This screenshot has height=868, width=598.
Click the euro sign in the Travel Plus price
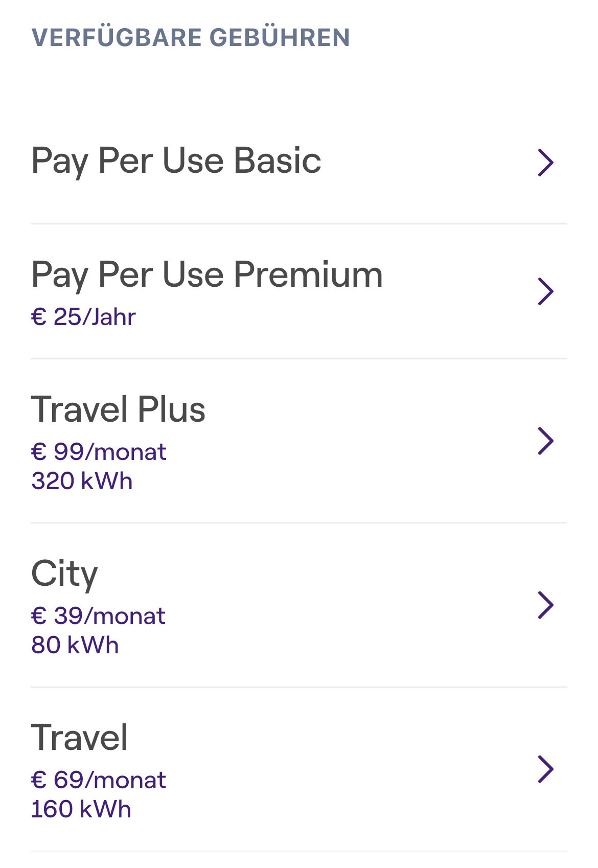[x=39, y=452]
